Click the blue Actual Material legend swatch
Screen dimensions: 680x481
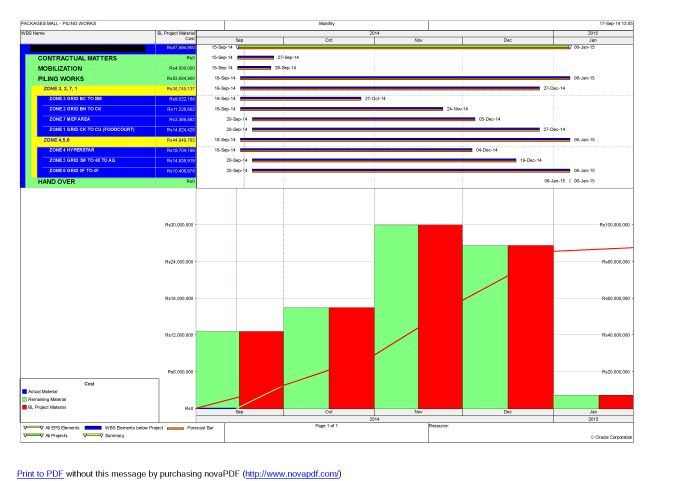24,392
